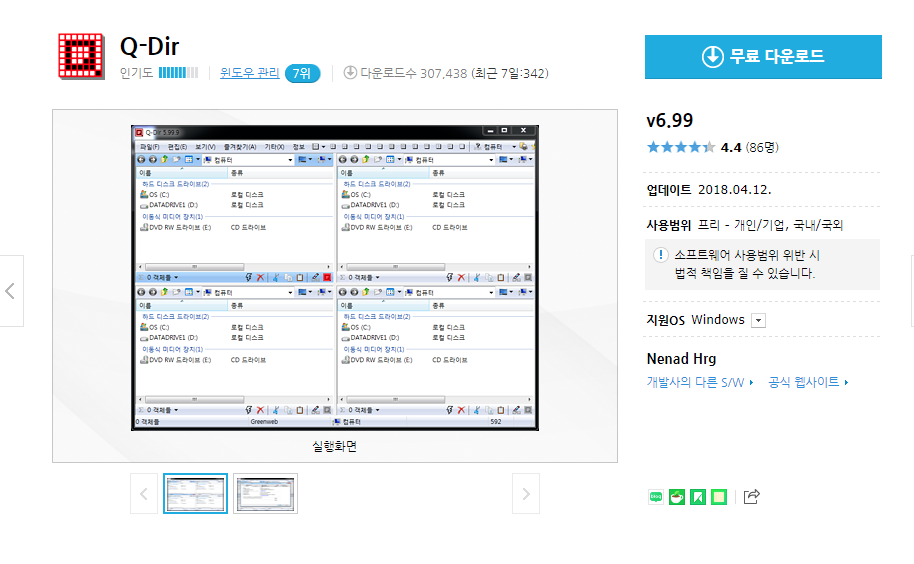Click the developer name Nenad Hrg

point(681,359)
